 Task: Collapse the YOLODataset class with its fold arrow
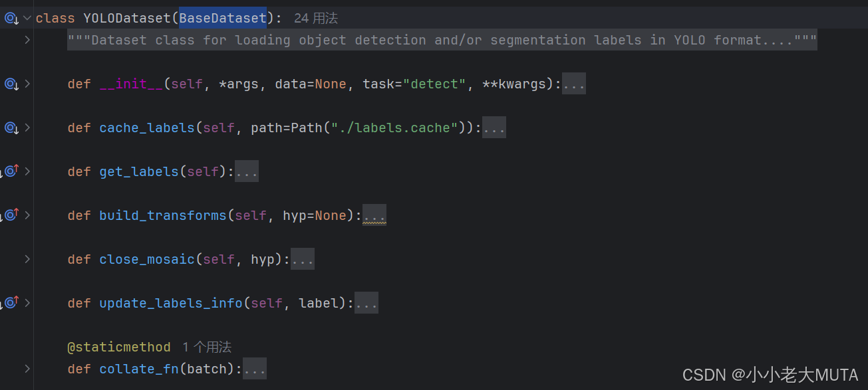coord(27,18)
